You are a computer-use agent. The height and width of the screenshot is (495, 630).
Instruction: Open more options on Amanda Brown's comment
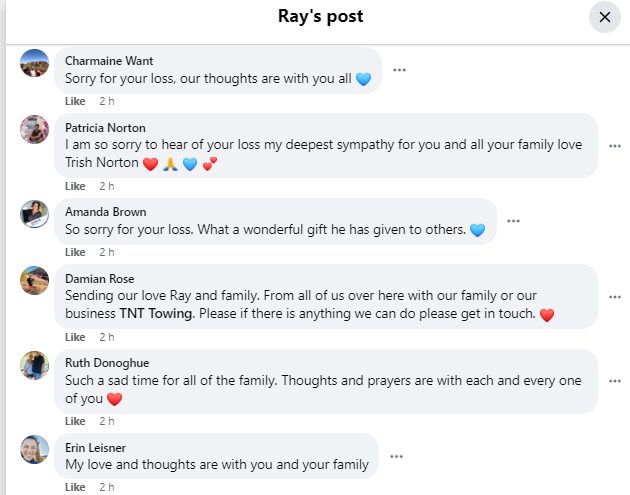513,221
